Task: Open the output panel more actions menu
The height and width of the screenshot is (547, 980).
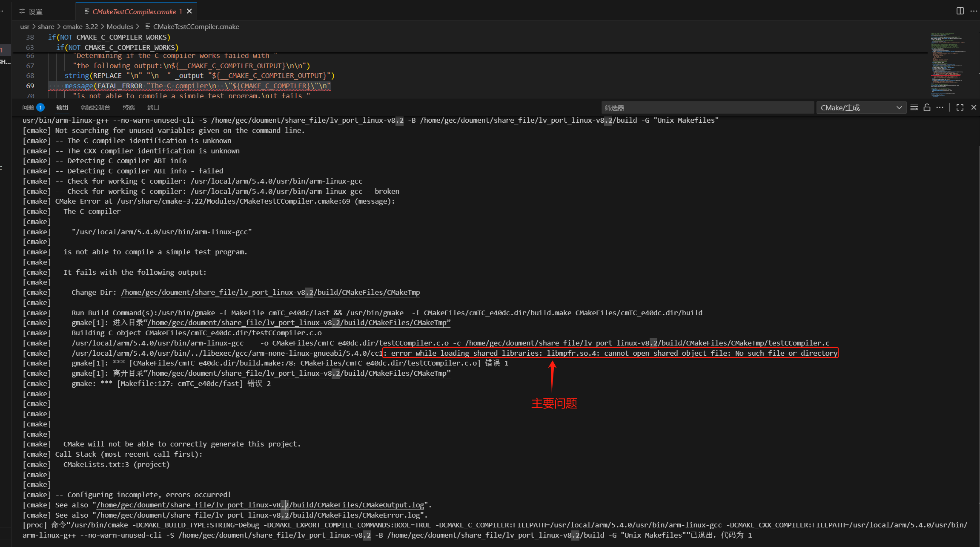Action: (x=940, y=107)
